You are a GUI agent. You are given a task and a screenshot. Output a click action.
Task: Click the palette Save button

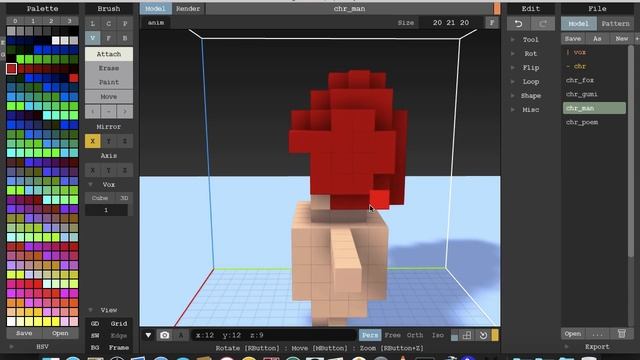point(24,333)
